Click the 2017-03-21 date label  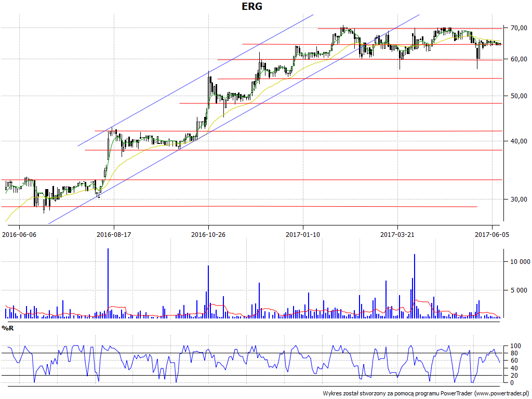tap(397, 234)
